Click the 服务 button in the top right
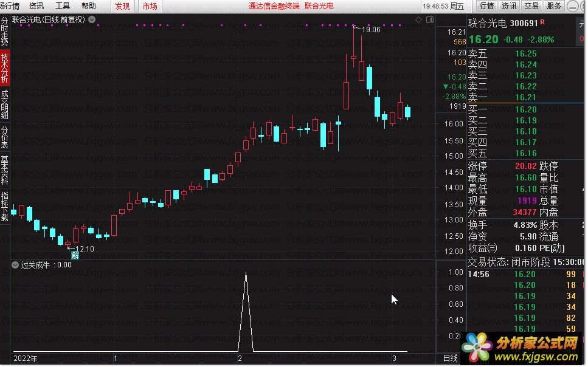 (x=554, y=6)
